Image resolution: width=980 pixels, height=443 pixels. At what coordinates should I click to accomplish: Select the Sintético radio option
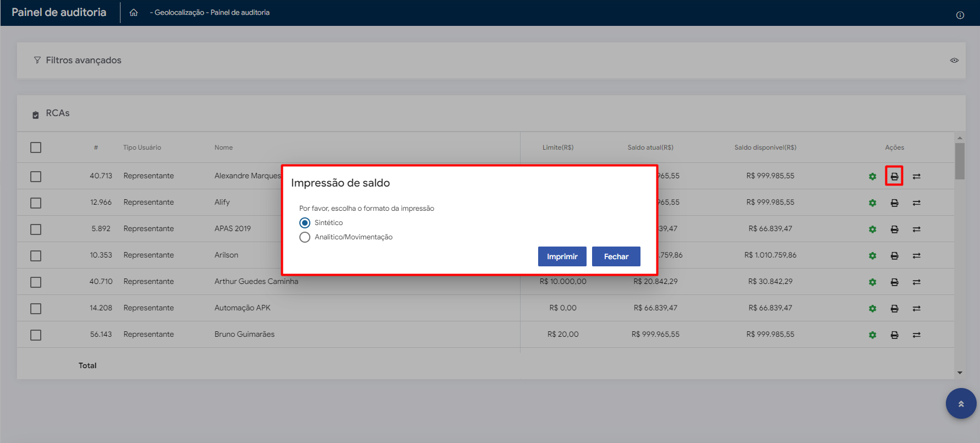coord(305,223)
